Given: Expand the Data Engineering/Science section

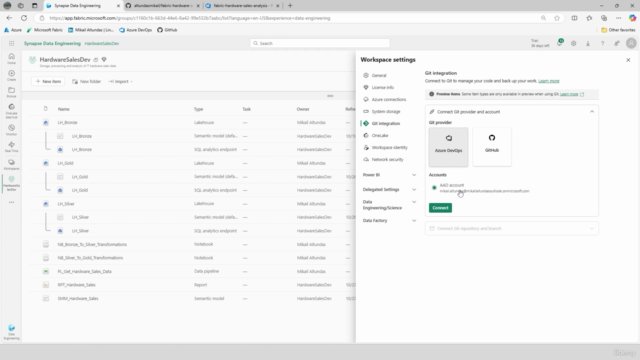Looking at the screenshot, I should (x=389, y=205).
